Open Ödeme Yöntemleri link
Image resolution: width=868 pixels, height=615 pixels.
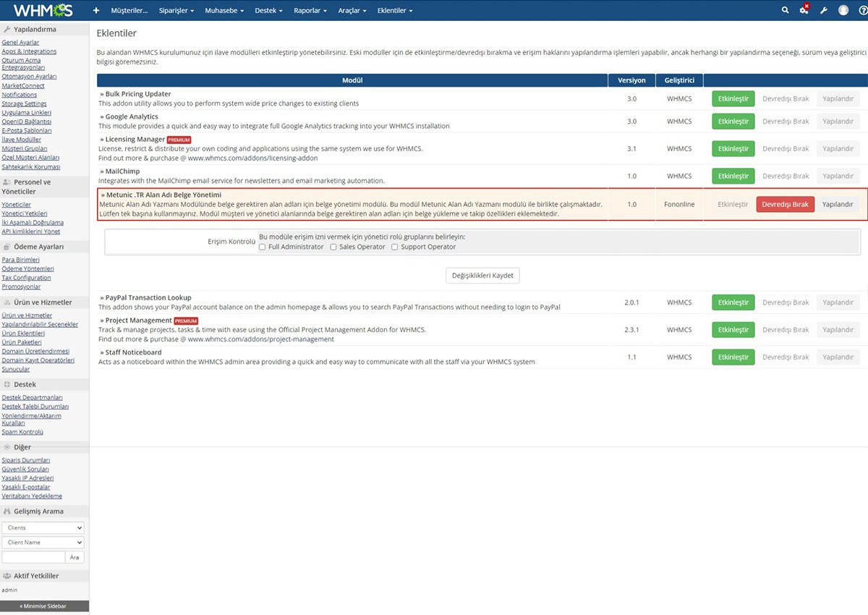(x=27, y=269)
